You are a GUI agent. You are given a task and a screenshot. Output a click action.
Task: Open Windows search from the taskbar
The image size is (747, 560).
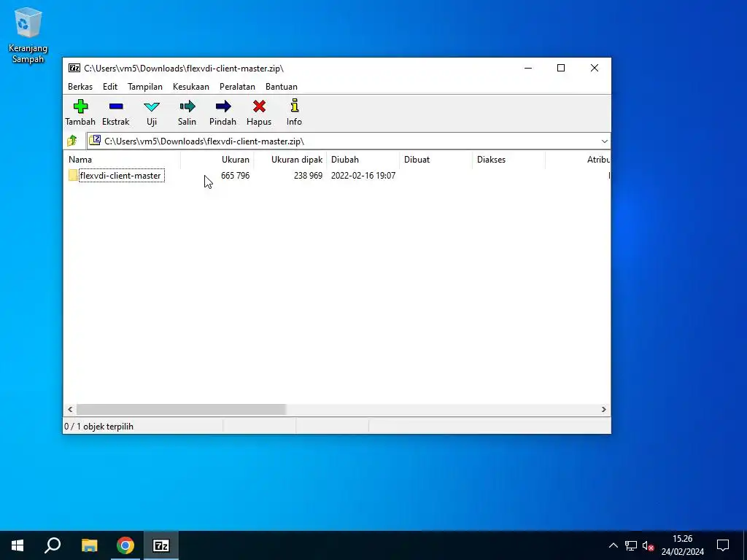tap(53, 545)
